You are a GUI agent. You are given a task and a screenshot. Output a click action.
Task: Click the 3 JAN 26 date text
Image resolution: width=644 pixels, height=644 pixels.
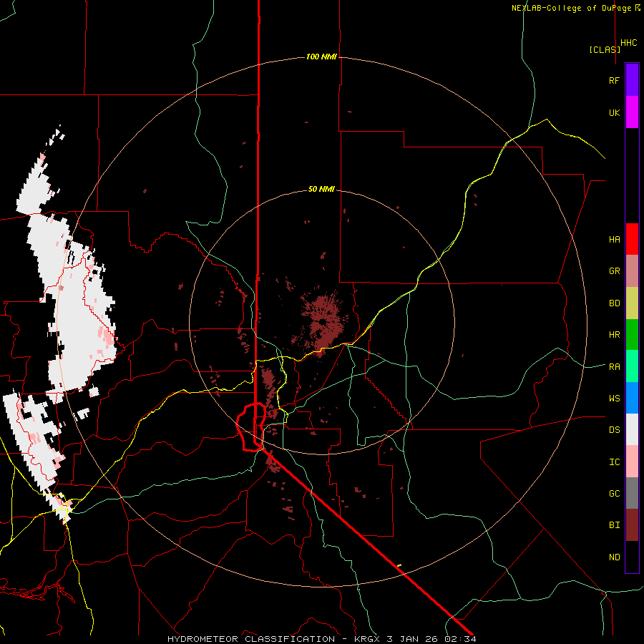click(x=413, y=639)
